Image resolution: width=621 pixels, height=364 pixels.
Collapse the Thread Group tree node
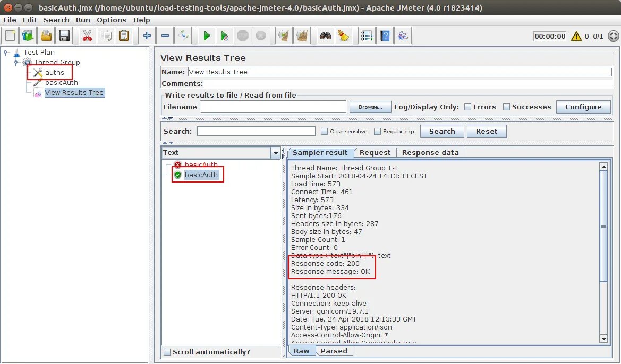click(x=16, y=63)
